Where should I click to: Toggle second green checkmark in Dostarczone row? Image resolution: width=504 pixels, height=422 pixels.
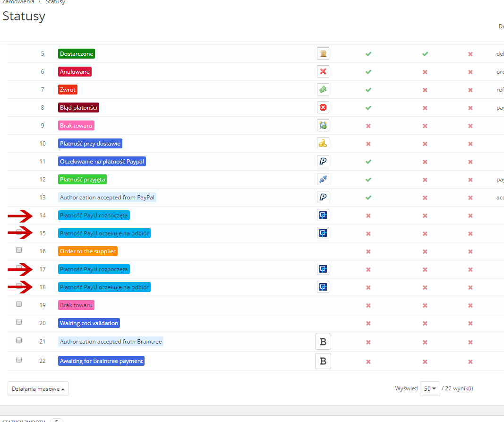[x=425, y=54]
